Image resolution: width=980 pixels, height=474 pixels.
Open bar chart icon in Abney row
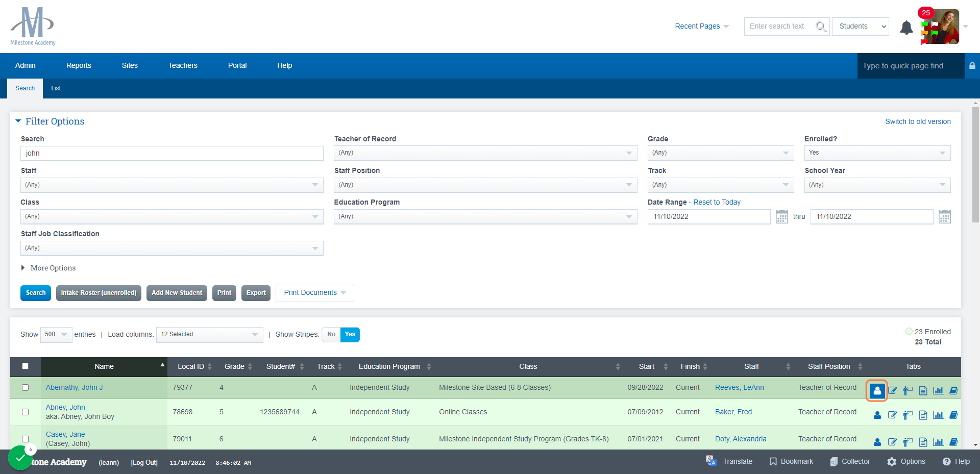(938, 415)
